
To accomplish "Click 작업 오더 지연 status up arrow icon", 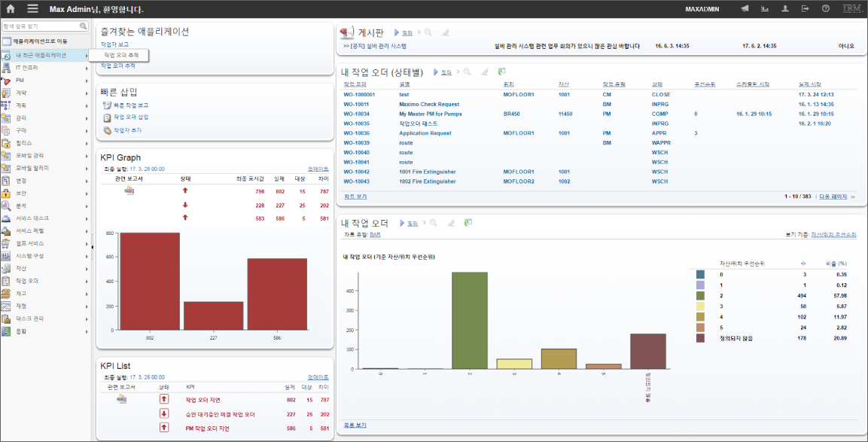I will point(164,399).
